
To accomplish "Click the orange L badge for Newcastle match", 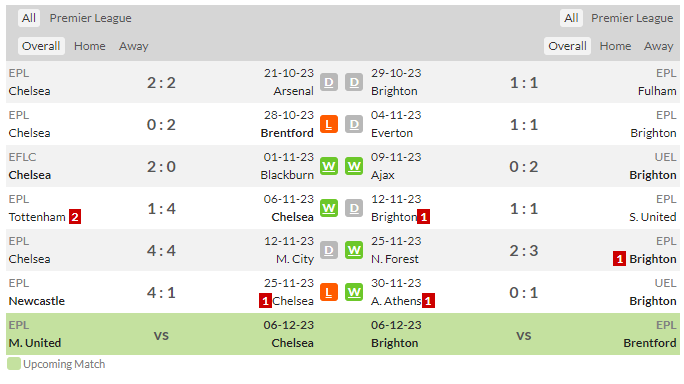I will coord(329,292).
